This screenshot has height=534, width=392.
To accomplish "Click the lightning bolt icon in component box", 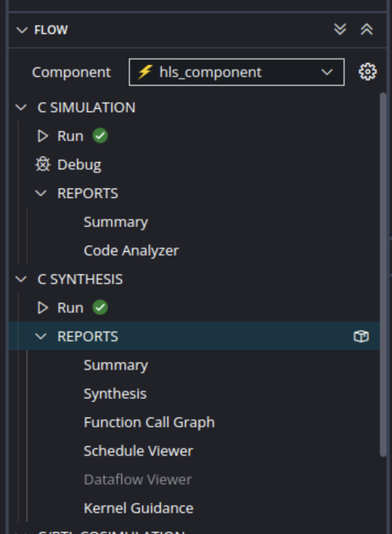I will pyautogui.click(x=145, y=72).
